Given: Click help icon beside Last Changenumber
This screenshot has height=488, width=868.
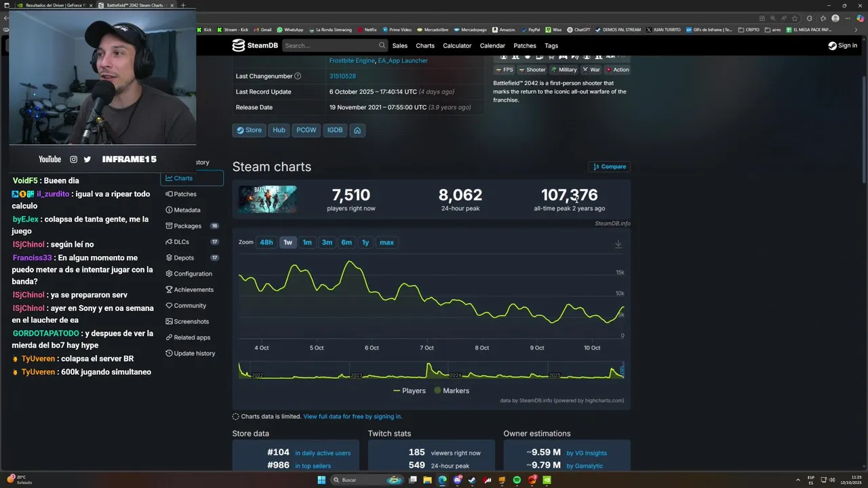Looking at the screenshot, I should coord(298,76).
